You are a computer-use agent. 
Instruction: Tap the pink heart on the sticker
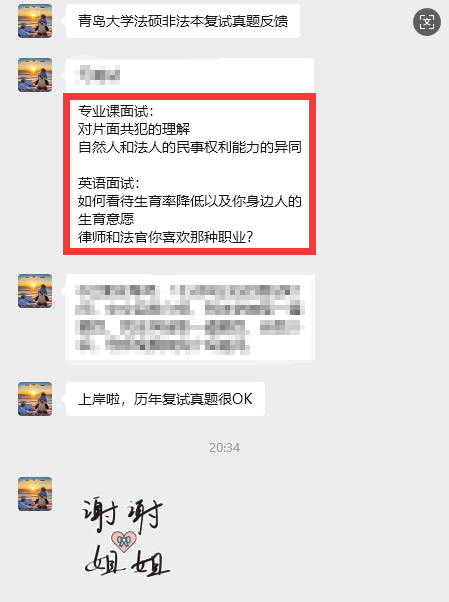[x=124, y=541]
